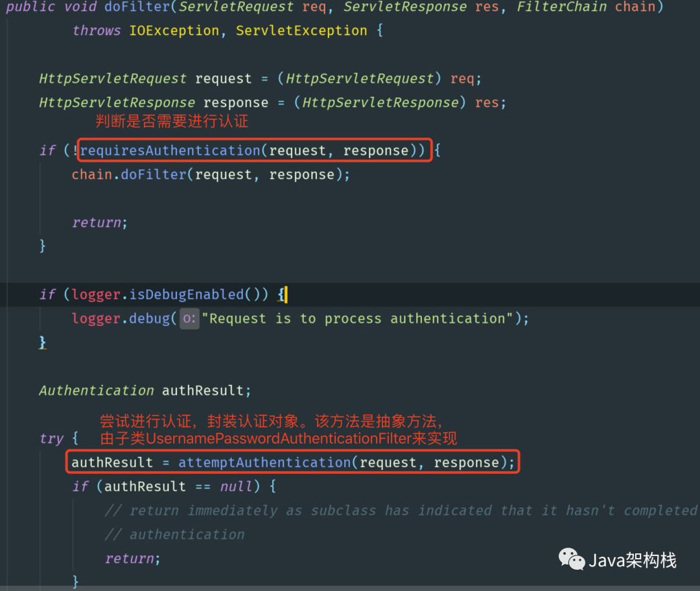The image size is (700, 591).
Task: Click the chain.doFilter call line
Action: pos(211,174)
